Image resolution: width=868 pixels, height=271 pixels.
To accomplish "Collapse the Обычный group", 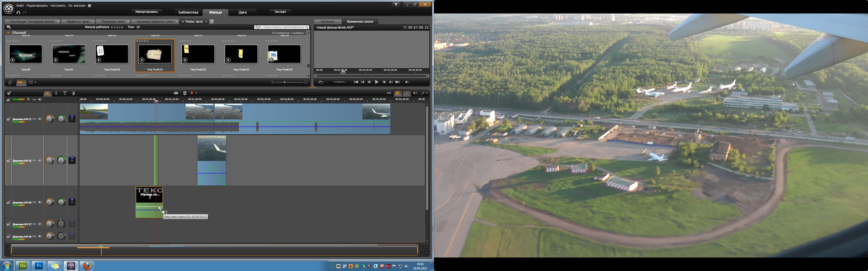I will pos(8,33).
